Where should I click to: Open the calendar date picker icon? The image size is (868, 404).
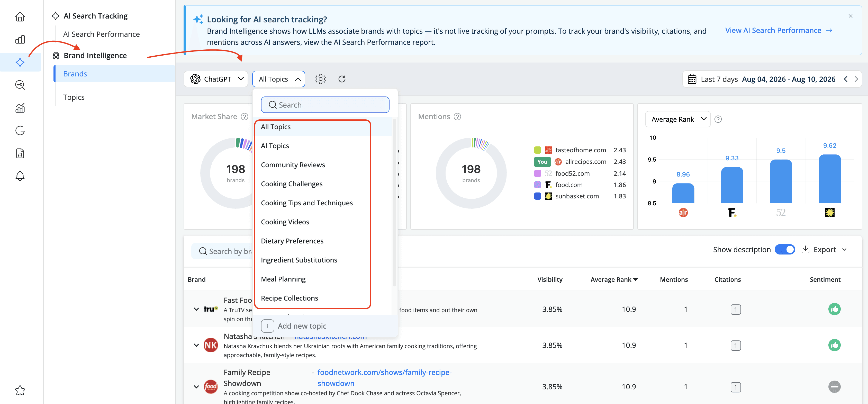(692, 79)
